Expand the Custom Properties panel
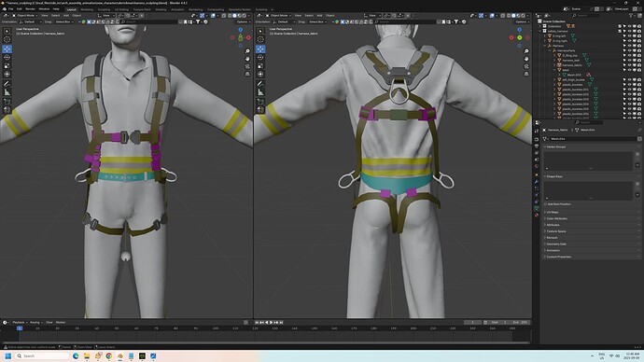Image resolution: width=644 pixels, height=362 pixels. (x=558, y=257)
